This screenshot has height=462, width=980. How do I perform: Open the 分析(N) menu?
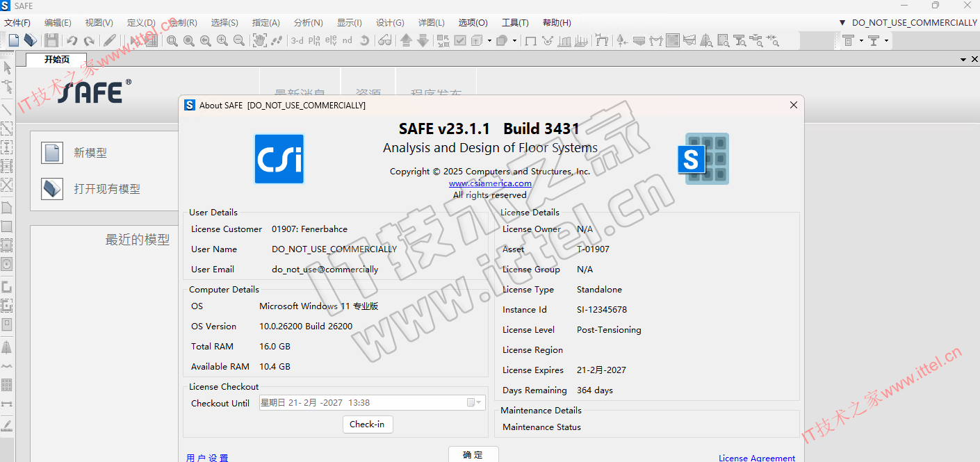pos(308,23)
